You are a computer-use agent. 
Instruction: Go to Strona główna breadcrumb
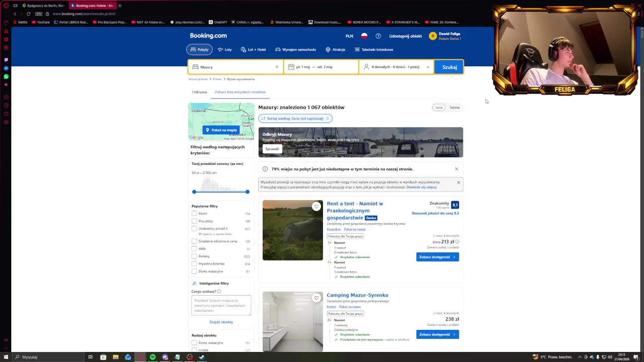pyautogui.click(x=198, y=79)
